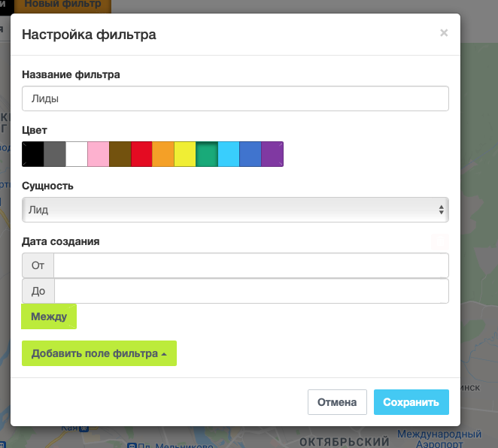Choose the white color swatch

76,153
